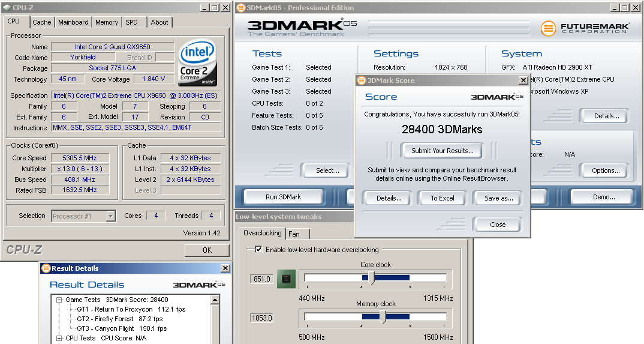Open the Mainboard tab in CPU-Z
644x344 pixels.
73,22
